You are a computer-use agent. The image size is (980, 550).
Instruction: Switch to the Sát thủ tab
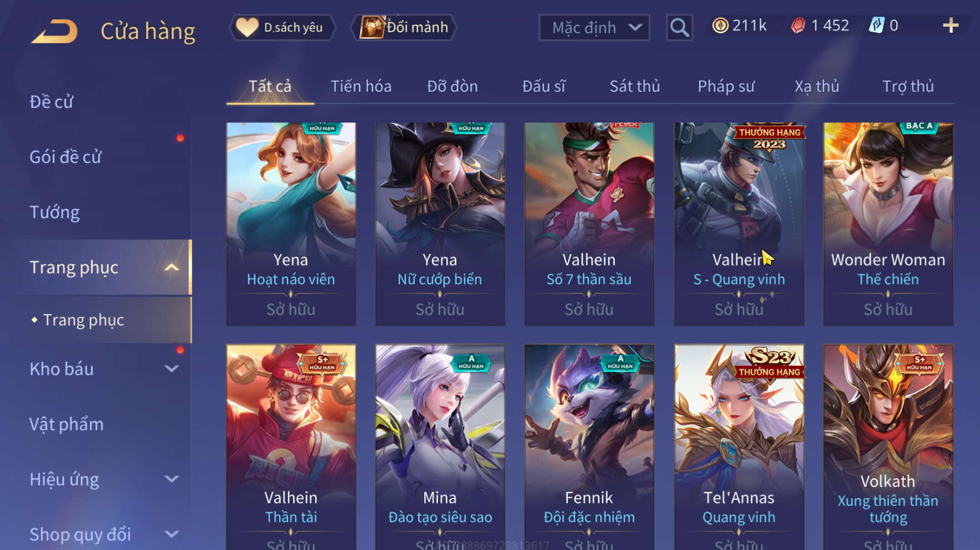(x=635, y=86)
